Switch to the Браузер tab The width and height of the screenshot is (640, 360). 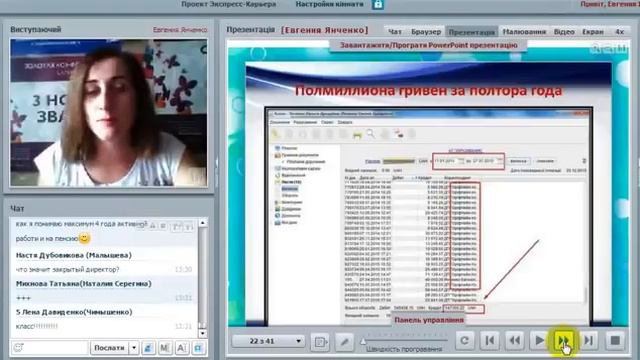(x=426, y=31)
